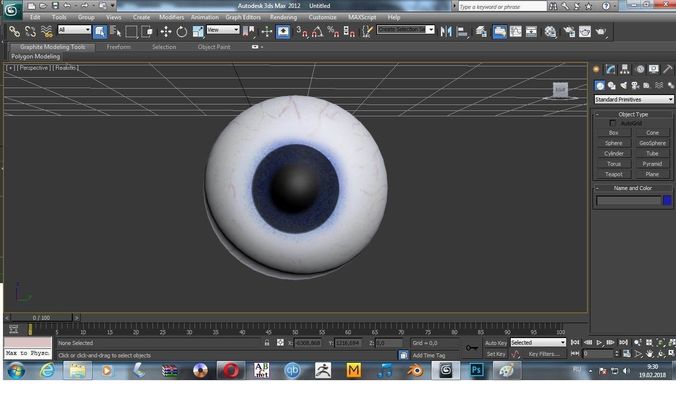Open Standard Primitives dropdown
Viewport: 676px width, 396px height.
633,99
